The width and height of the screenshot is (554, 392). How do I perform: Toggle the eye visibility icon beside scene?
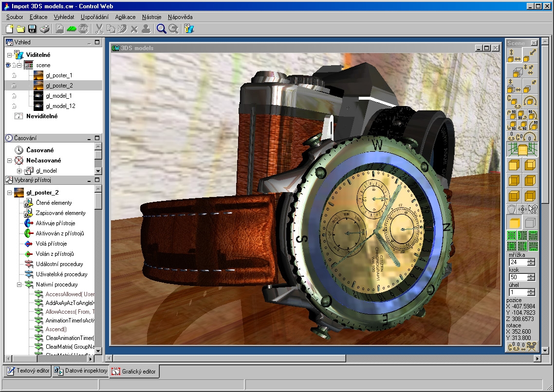pyautogui.click(x=8, y=65)
